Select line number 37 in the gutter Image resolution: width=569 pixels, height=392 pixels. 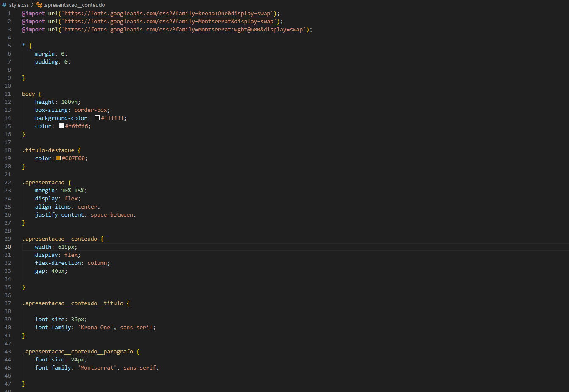[8, 303]
